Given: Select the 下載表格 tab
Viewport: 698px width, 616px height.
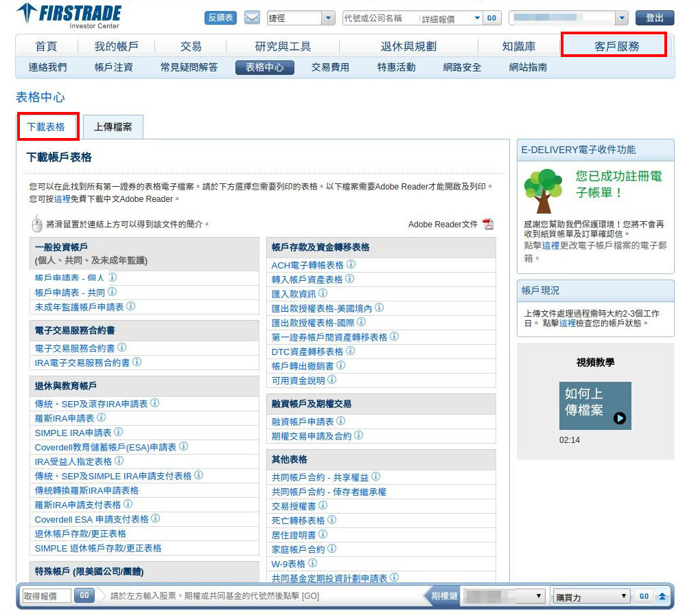Looking at the screenshot, I should (x=46, y=127).
